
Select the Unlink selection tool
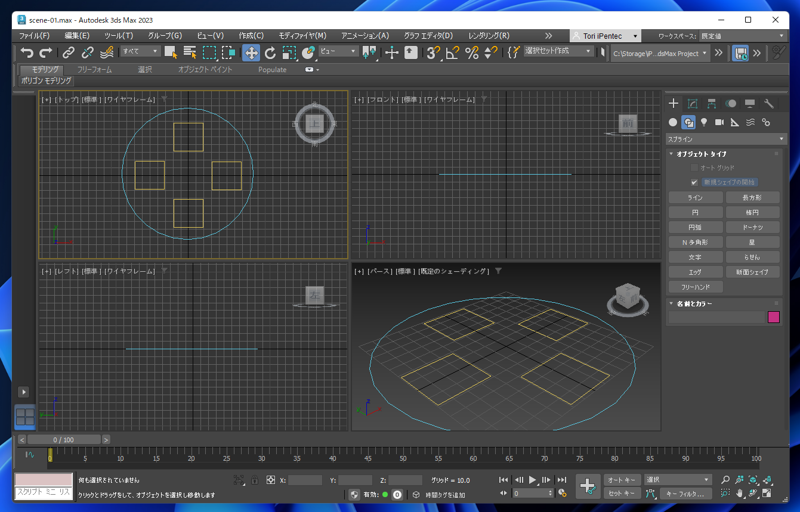pyautogui.click(x=87, y=53)
